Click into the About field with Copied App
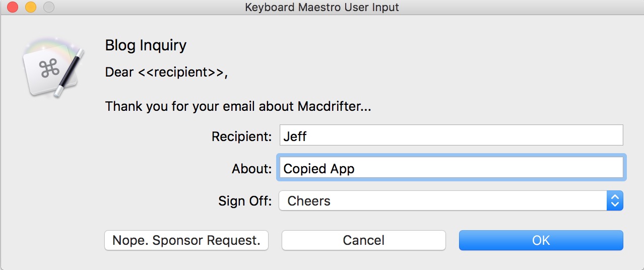 (x=452, y=168)
